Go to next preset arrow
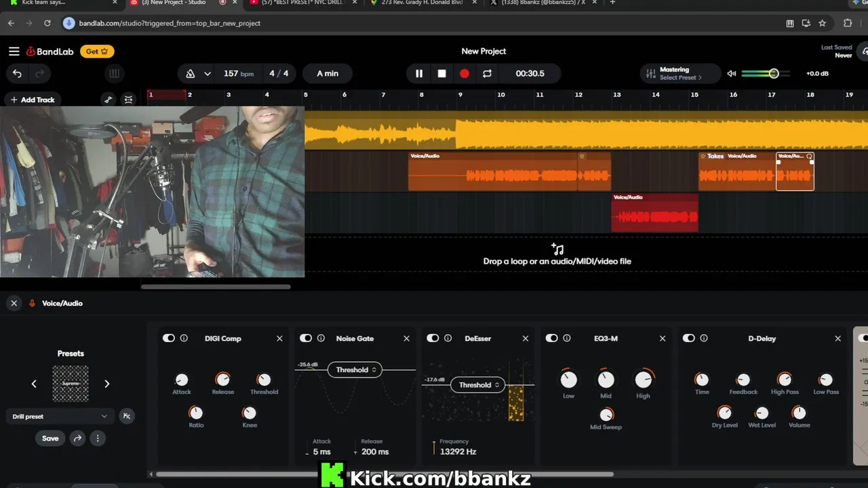This screenshot has width=868, height=488. 106,384
